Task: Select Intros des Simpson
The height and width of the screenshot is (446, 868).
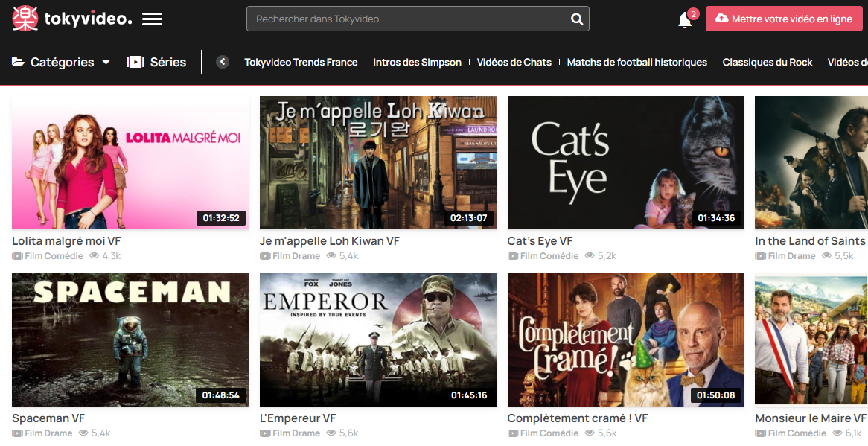Action: (x=417, y=62)
